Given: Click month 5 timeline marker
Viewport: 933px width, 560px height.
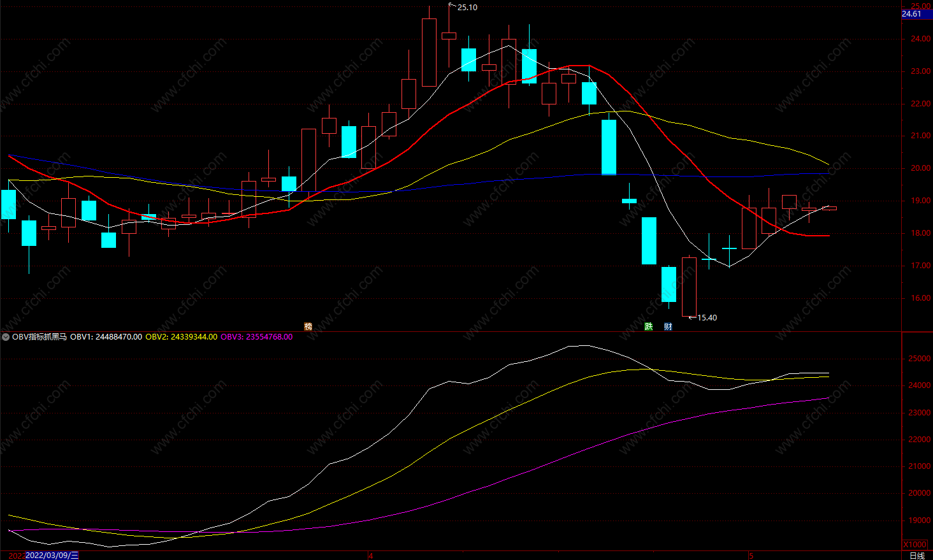Looking at the screenshot, I should [751, 556].
